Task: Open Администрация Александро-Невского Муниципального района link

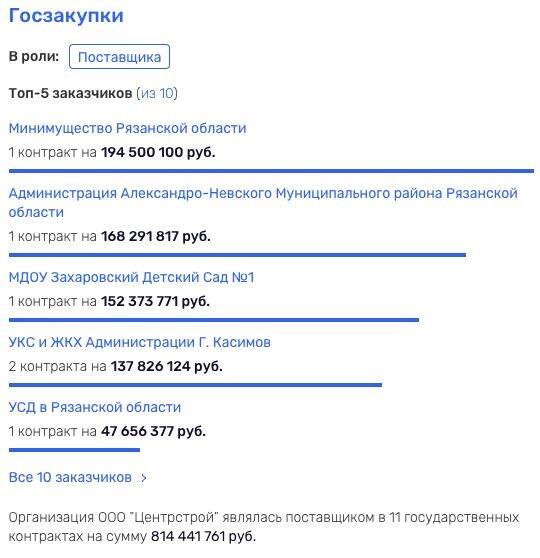Action: [263, 202]
